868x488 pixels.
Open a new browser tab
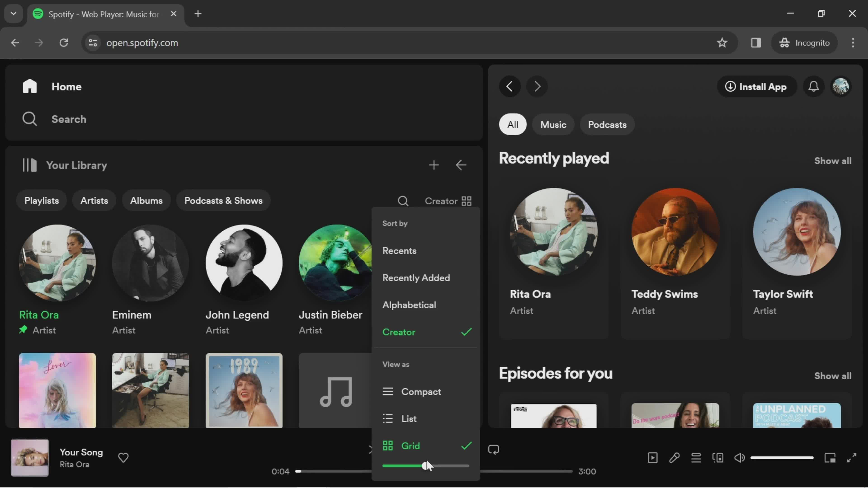198,14
